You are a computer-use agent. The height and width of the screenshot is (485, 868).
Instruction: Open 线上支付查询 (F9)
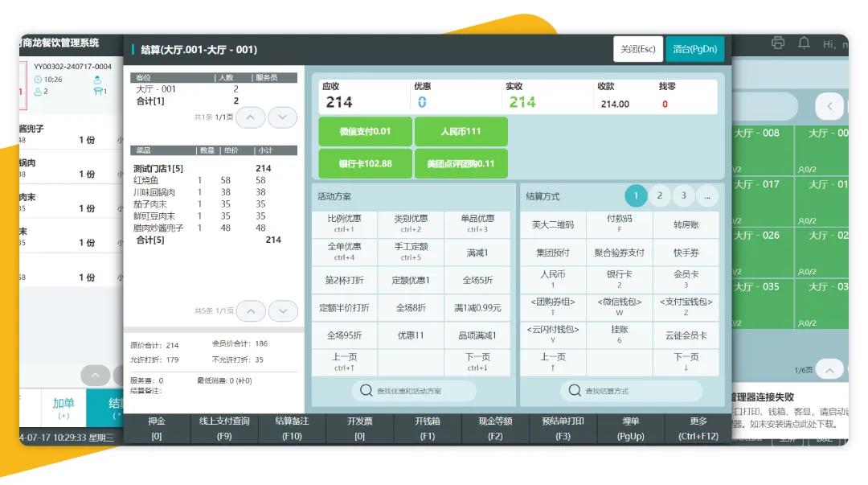[224, 429]
